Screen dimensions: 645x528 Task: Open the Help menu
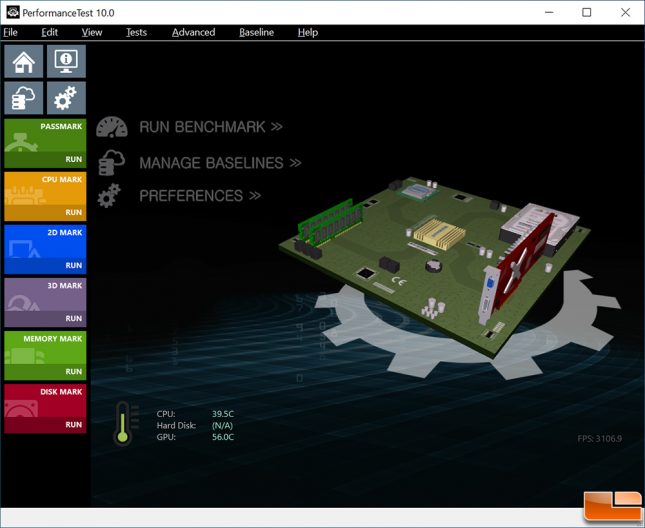click(x=308, y=32)
